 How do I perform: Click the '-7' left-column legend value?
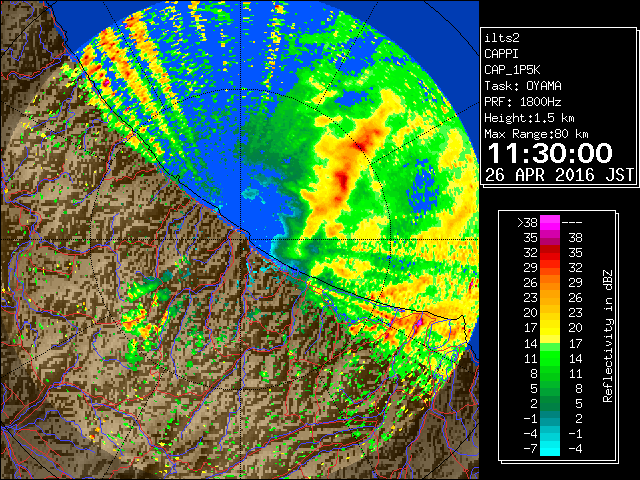(x=530, y=448)
